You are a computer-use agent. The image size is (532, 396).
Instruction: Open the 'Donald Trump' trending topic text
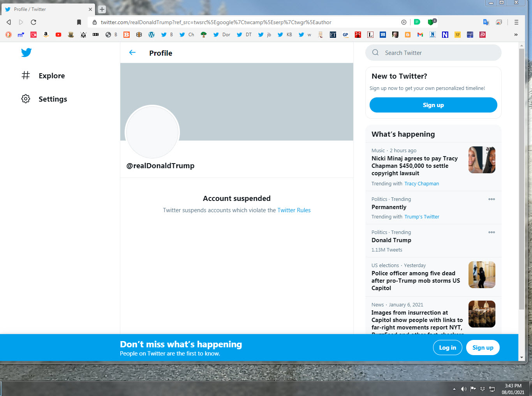click(x=391, y=240)
